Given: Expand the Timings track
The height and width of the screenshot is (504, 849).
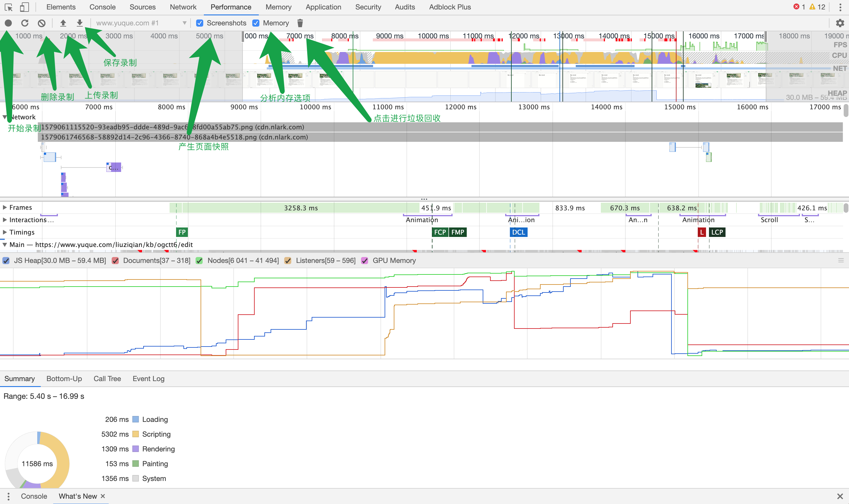Looking at the screenshot, I should point(5,232).
